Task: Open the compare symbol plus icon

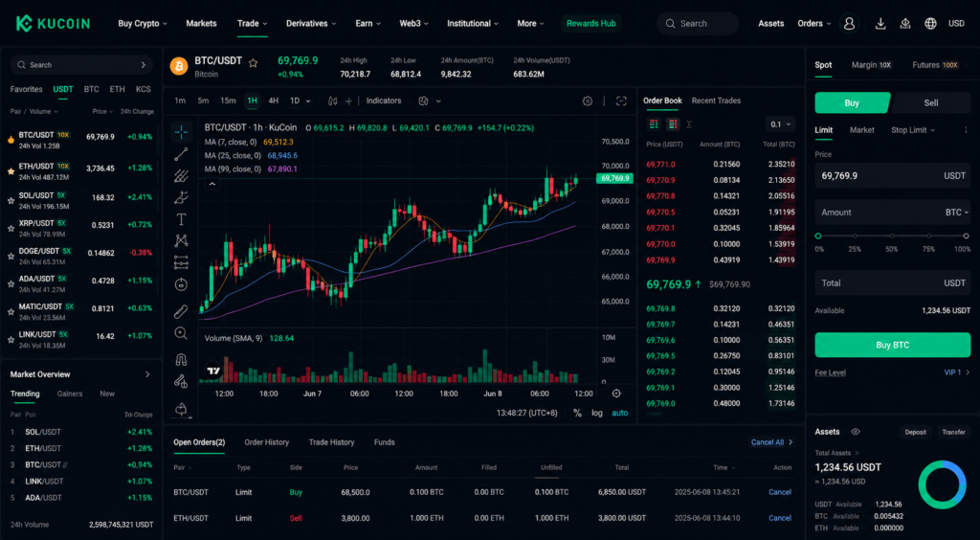Action: point(348,101)
